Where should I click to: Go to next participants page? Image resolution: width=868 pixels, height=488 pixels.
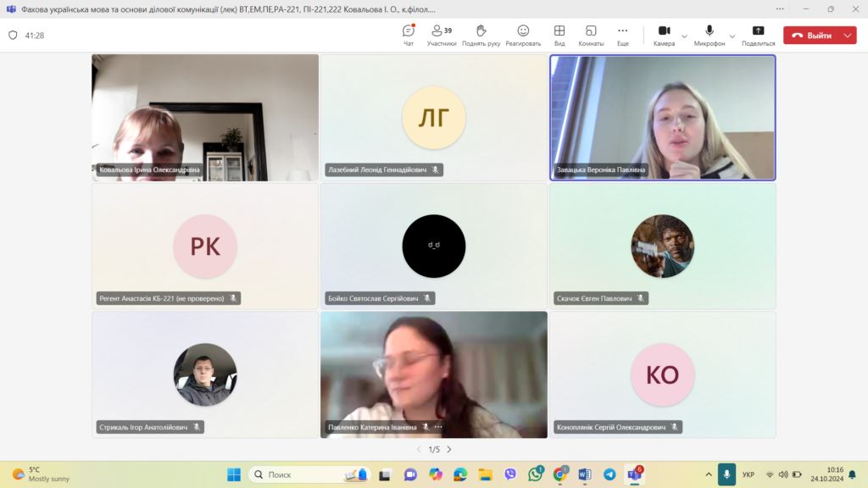pyautogui.click(x=449, y=450)
